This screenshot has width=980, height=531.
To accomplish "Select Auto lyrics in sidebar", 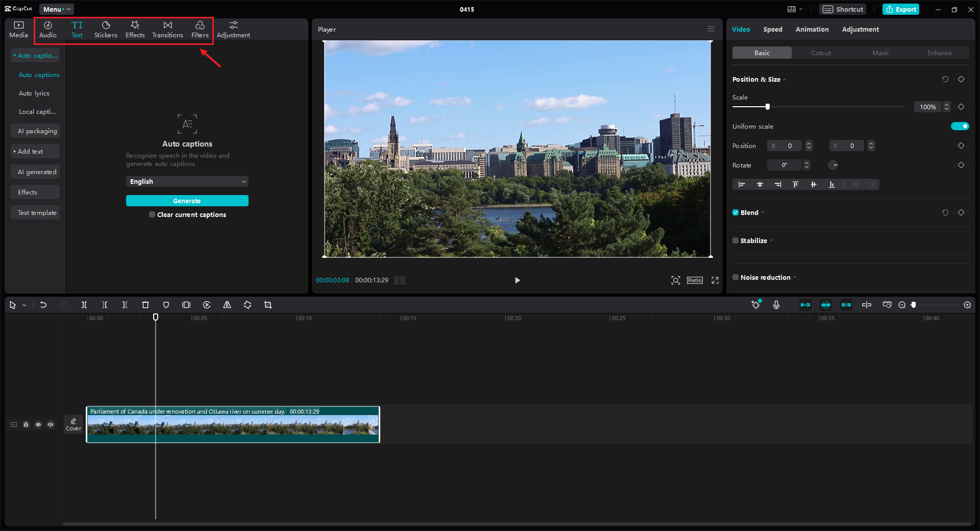I will [34, 93].
